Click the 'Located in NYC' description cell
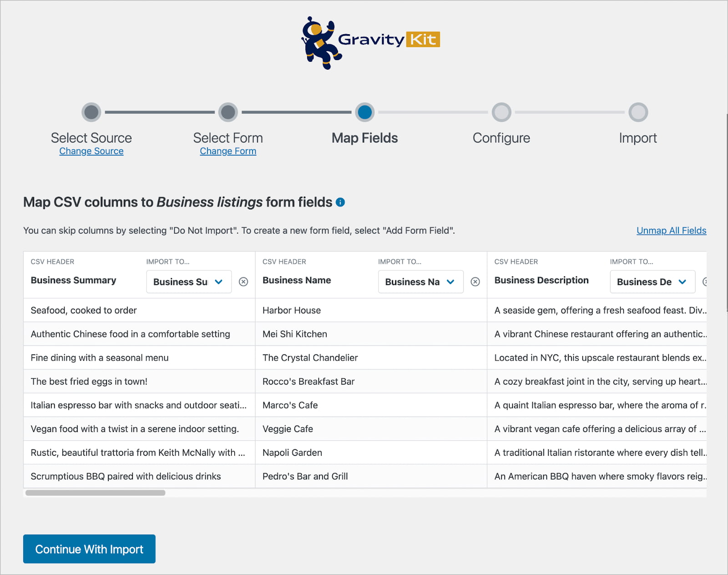 [x=597, y=358]
